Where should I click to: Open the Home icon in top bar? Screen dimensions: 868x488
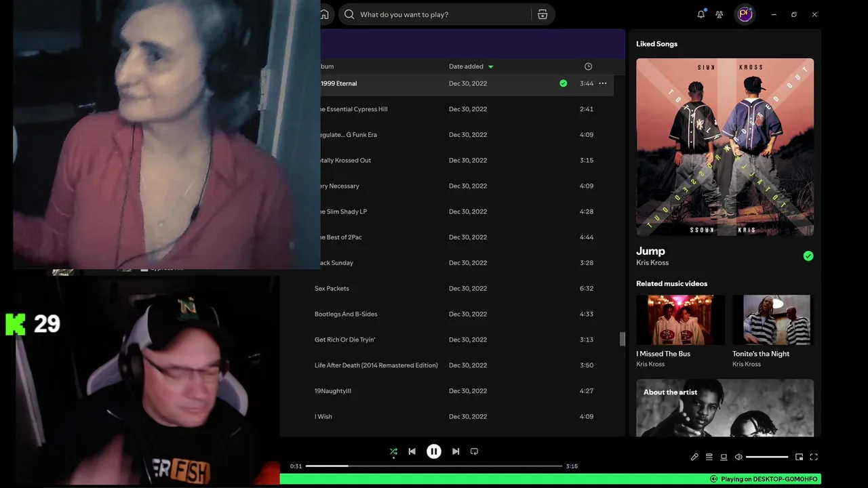(x=324, y=14)
